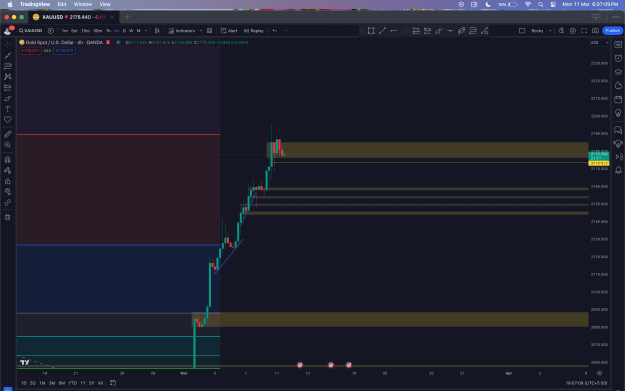Select the brush drawing tool
Image resolution: width=625 pixels, height=391 pixels.
click(8, 98)
